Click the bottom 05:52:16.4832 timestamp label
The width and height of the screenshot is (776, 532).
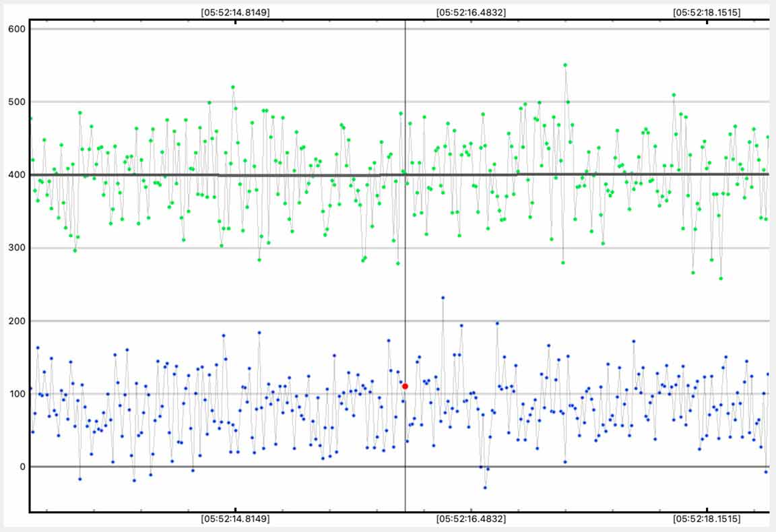tap(471, 519)
